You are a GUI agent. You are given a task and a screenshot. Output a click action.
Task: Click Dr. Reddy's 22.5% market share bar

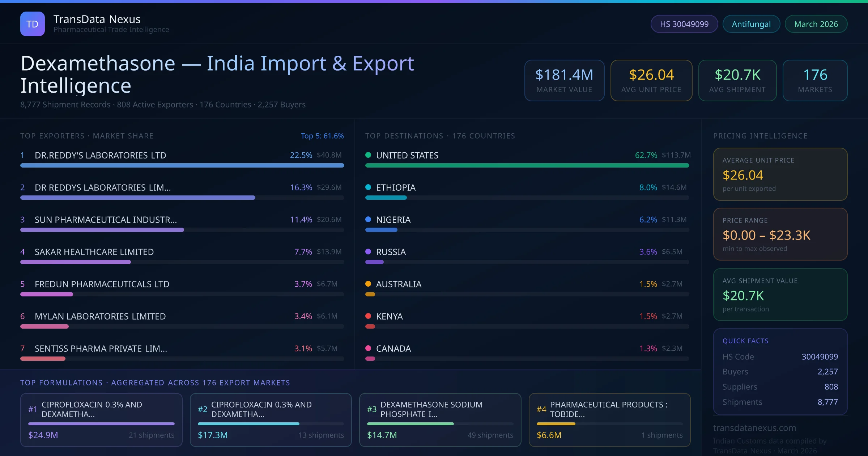point(182,165)
